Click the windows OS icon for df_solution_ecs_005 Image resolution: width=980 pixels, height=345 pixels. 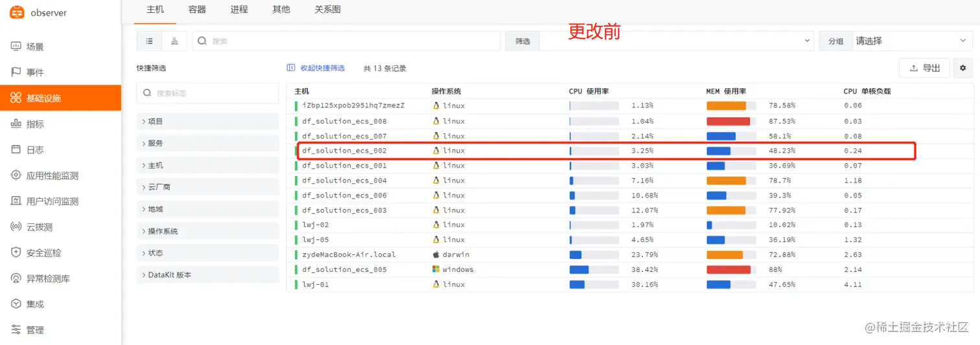pos(436,269)
